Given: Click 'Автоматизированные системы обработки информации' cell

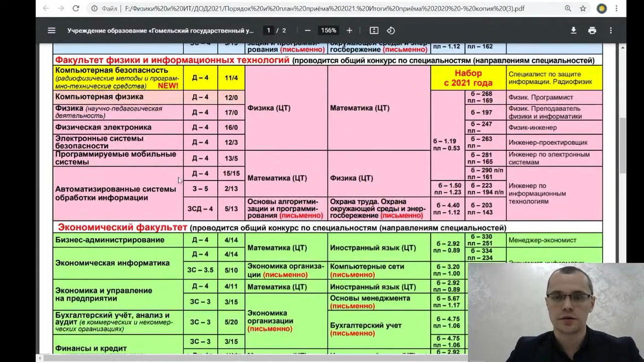Looking at the screenshot, I should 118,193.
